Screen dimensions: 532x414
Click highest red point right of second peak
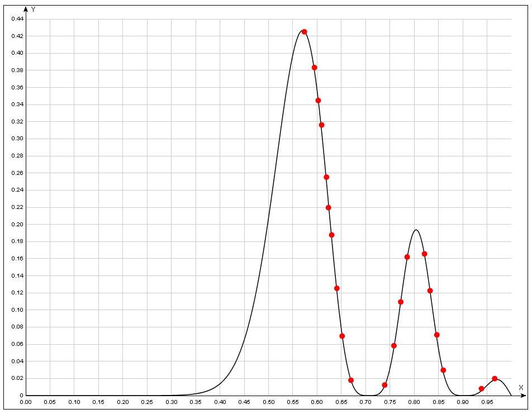tap(424, 254)
